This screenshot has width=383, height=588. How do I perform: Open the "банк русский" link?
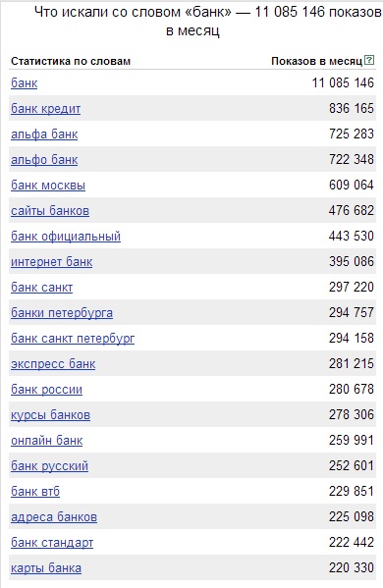tap(49, 465)
